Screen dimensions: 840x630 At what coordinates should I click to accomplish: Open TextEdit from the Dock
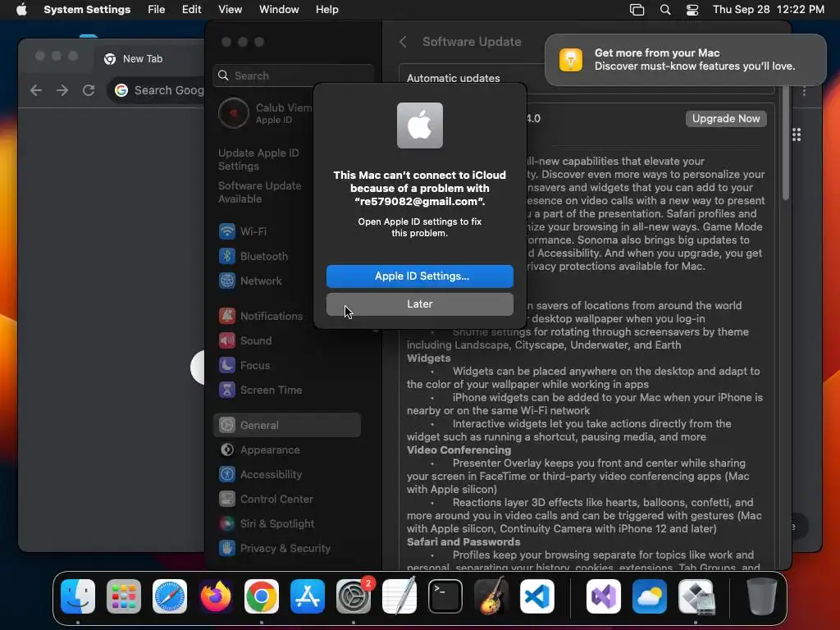click(399, 596)
